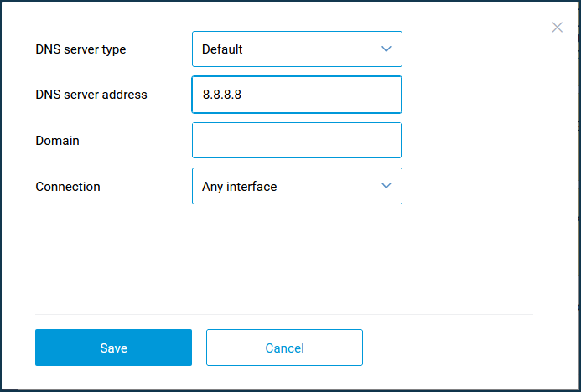The height and width of the screenshot is (392, 581).
Task: Click empty space right of Cancel button
Action: coord(453,348)
